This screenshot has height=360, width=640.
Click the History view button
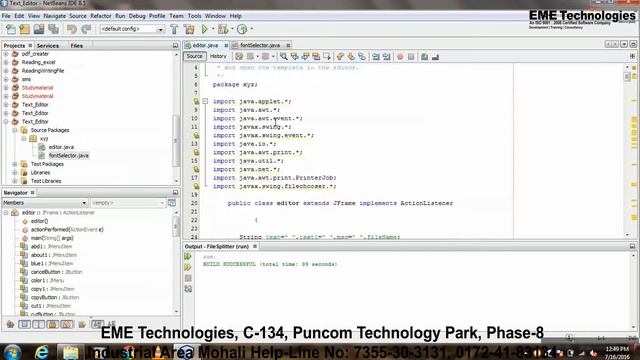point(218,56)
